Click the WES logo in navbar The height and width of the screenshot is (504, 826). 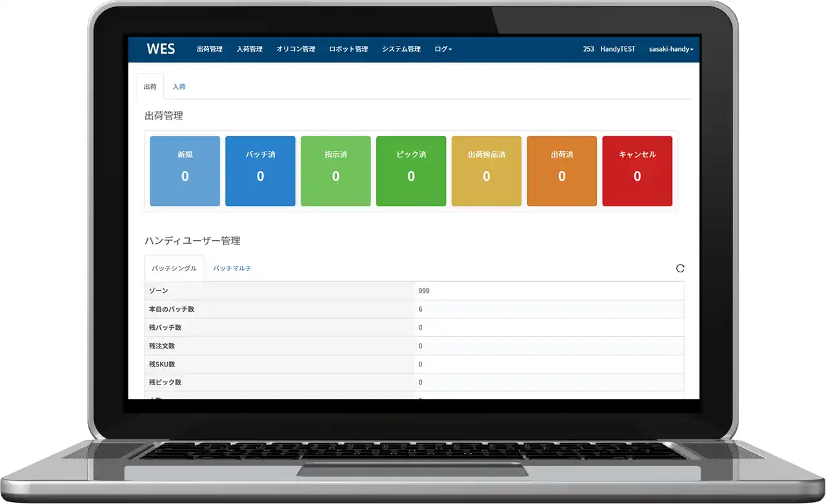[x=161, y=49]
